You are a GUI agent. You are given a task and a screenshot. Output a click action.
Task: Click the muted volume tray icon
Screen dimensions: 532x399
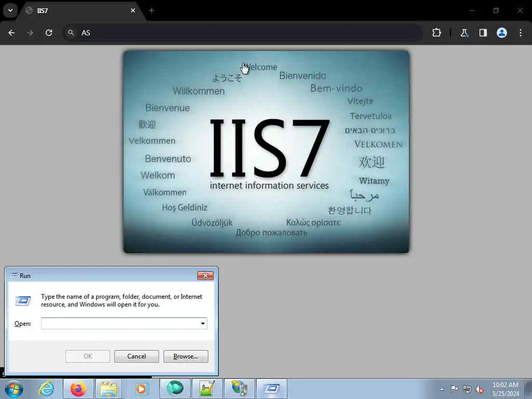point(480,389)
